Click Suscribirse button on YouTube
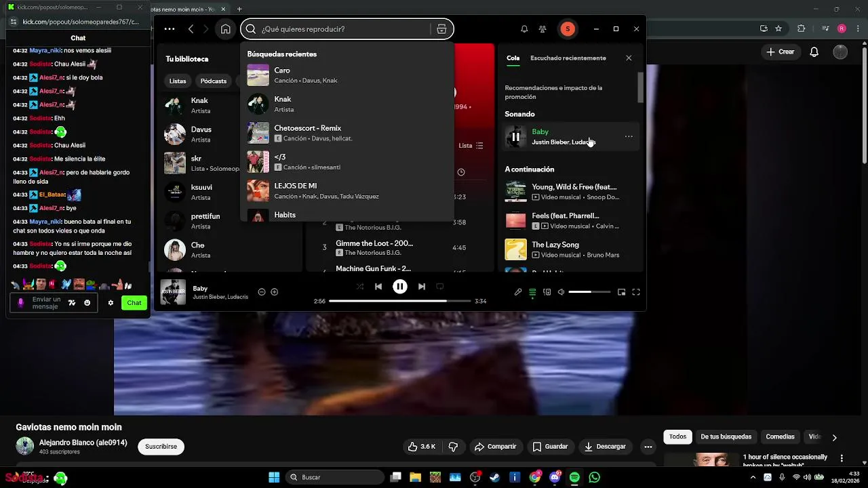 tap(161, 447)
